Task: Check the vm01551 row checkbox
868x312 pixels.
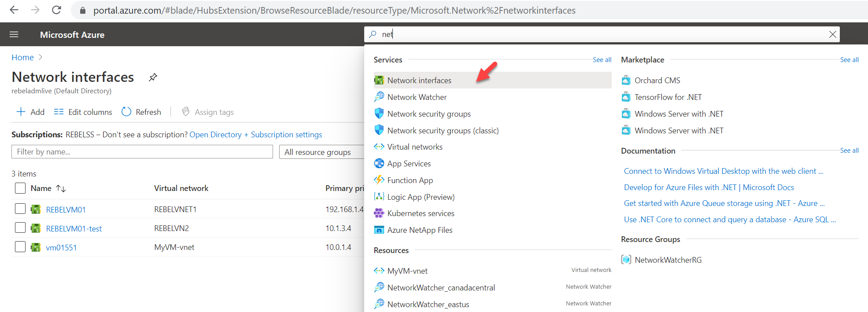Action: [x=20, y=246]
